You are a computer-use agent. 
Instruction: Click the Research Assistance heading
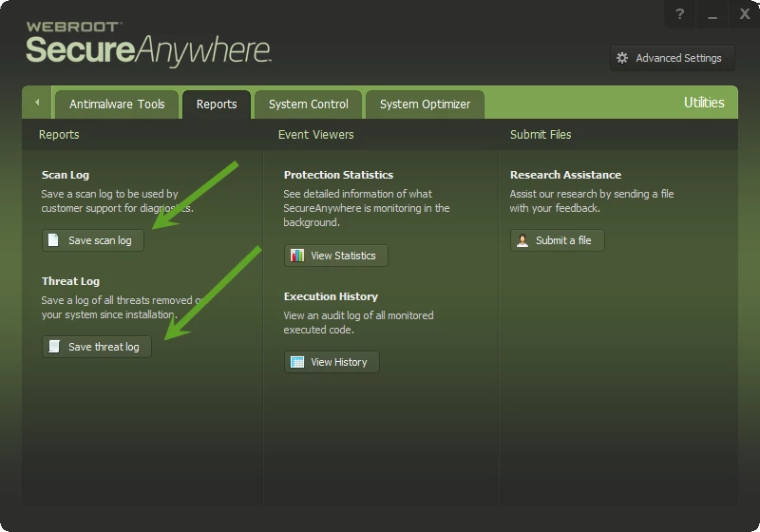point(565,175)
